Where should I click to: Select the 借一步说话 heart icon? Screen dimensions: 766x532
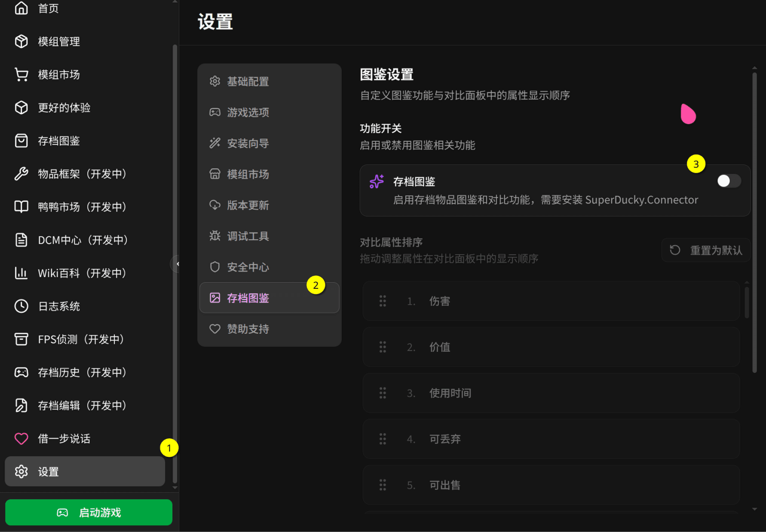(x=21, y=438)
